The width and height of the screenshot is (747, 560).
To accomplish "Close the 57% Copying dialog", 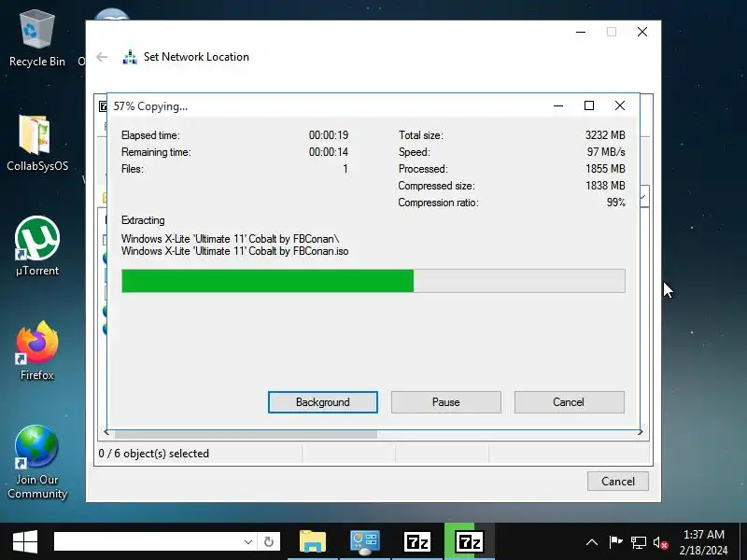I will (620, 105).
